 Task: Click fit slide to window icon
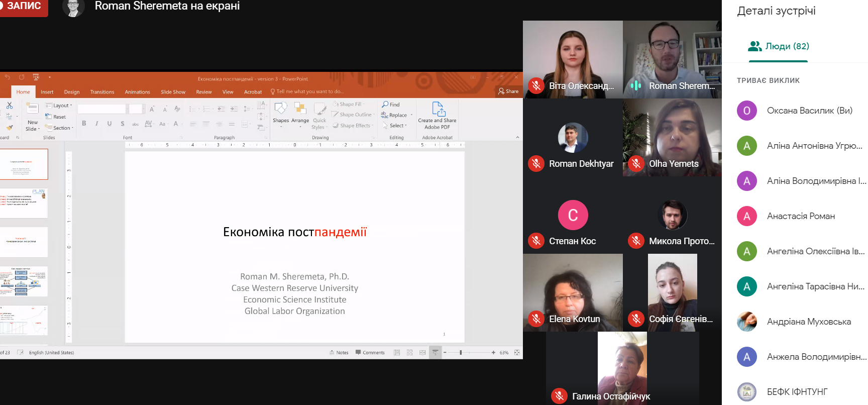tap(517, 353)
